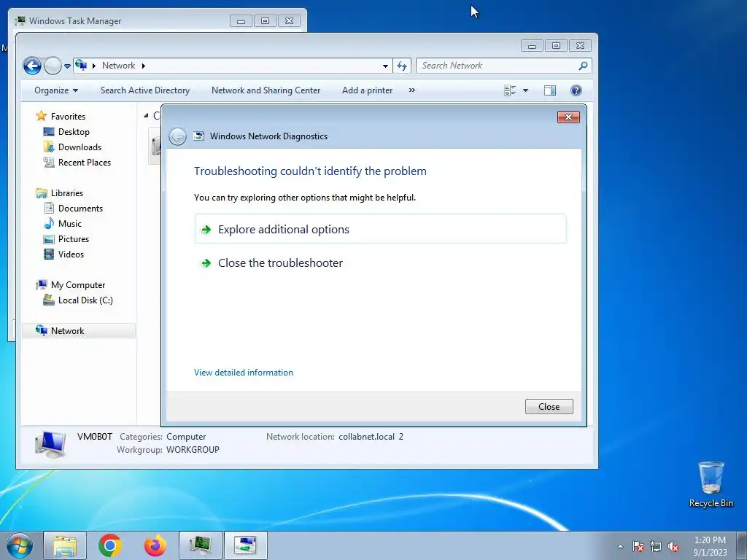Click the back arrow in diagnostics wizard

click(x=178, y=136)
